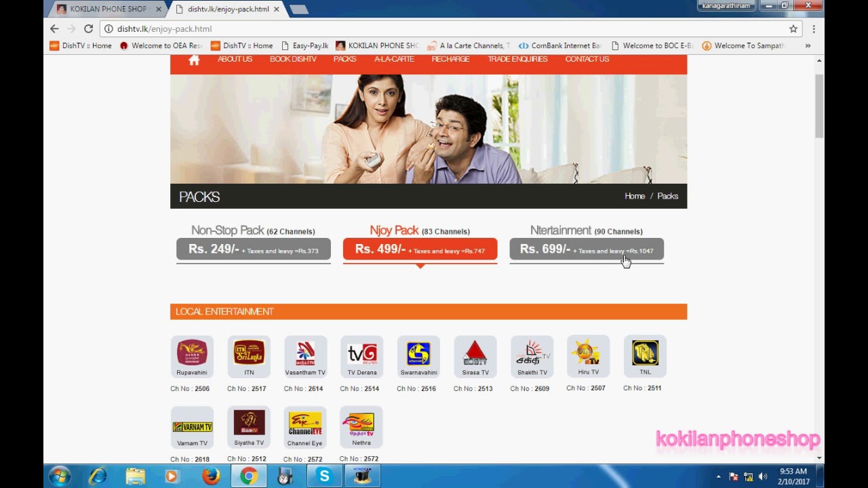Open the BOOK DISHTV menu item
The image size is (868, 488).
point(293,59)
